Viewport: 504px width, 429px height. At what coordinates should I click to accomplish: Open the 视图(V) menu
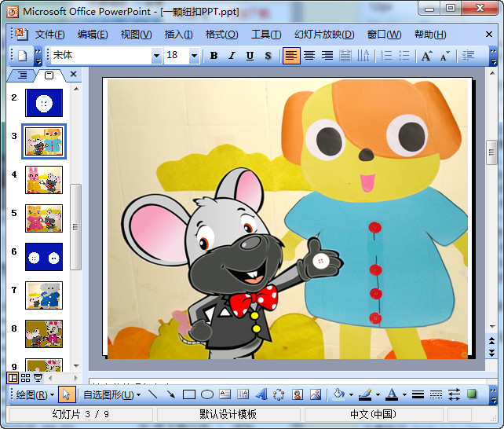pos(136,34)
